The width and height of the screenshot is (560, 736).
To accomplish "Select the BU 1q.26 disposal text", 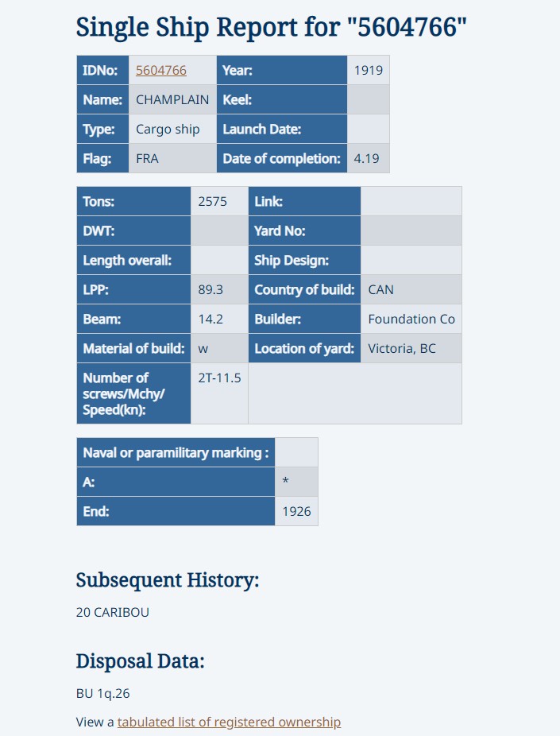I will click(102, 693).
